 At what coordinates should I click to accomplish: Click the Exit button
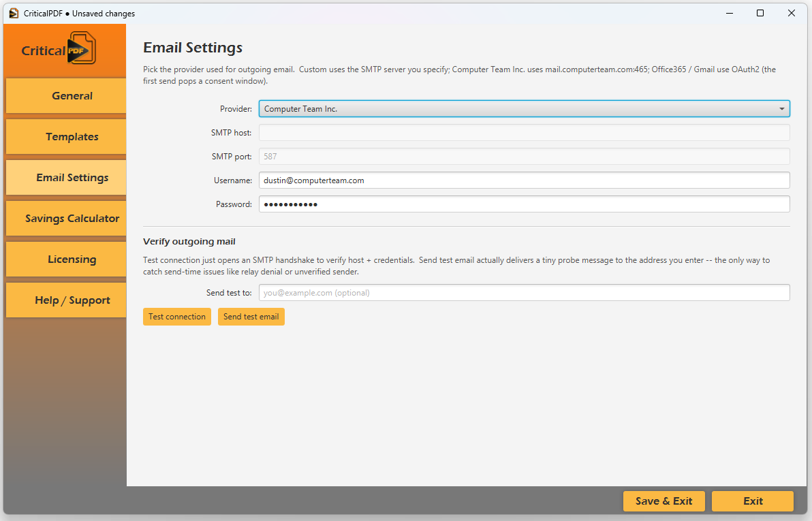click(x=753, y=501)
